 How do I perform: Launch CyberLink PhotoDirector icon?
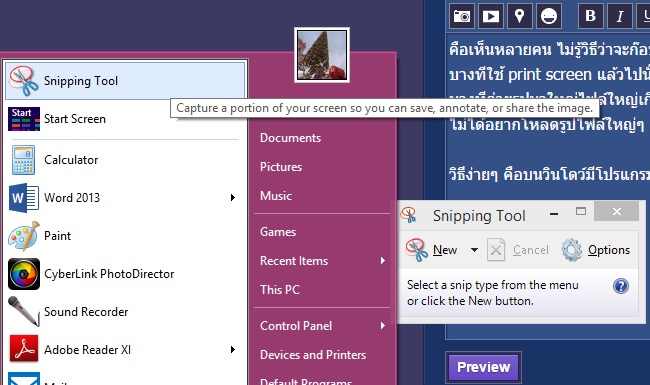tap(24, 274)
